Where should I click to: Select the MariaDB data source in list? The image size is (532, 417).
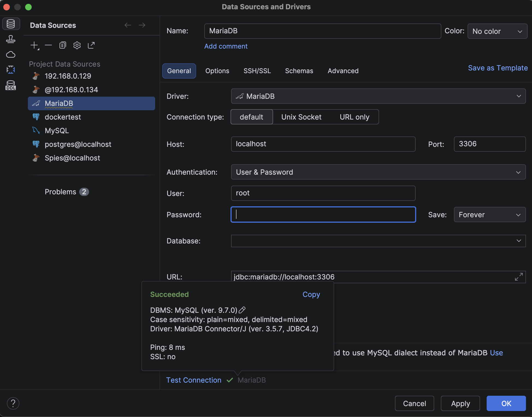tap(91, 103)
